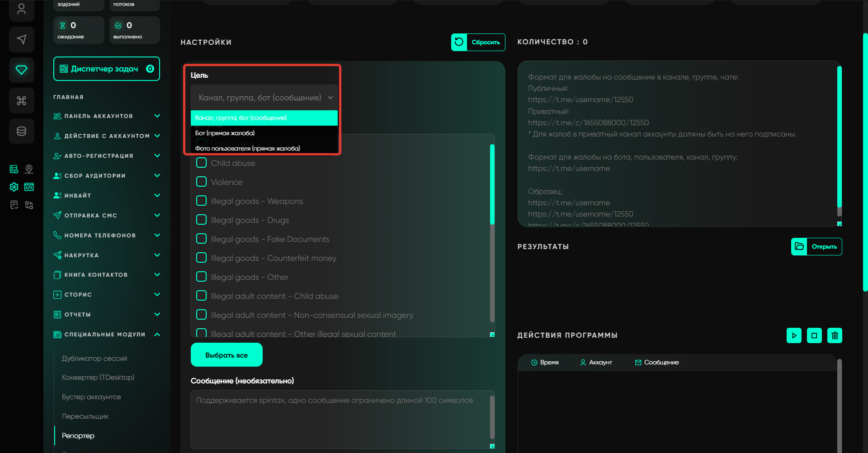Expand the Накрутка sidebar section
The height and width of the screenshot is (453, 868).
point(106,255)
